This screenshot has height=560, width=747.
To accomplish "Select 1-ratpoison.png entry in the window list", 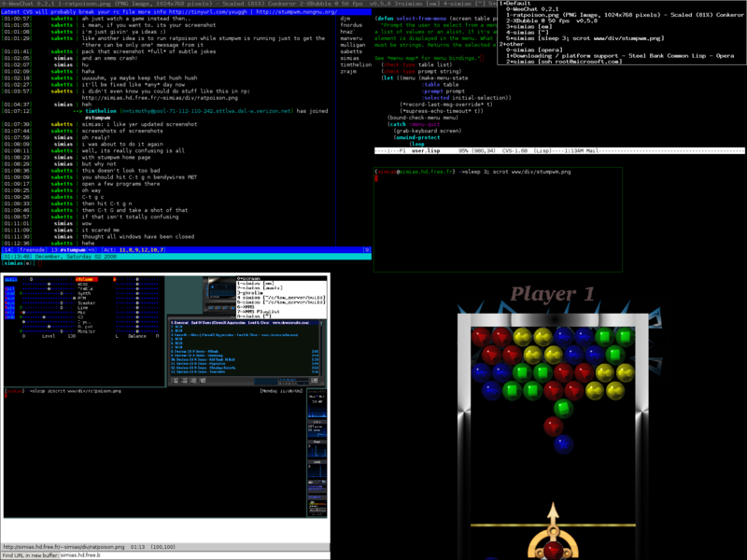I will pos(625,15).
